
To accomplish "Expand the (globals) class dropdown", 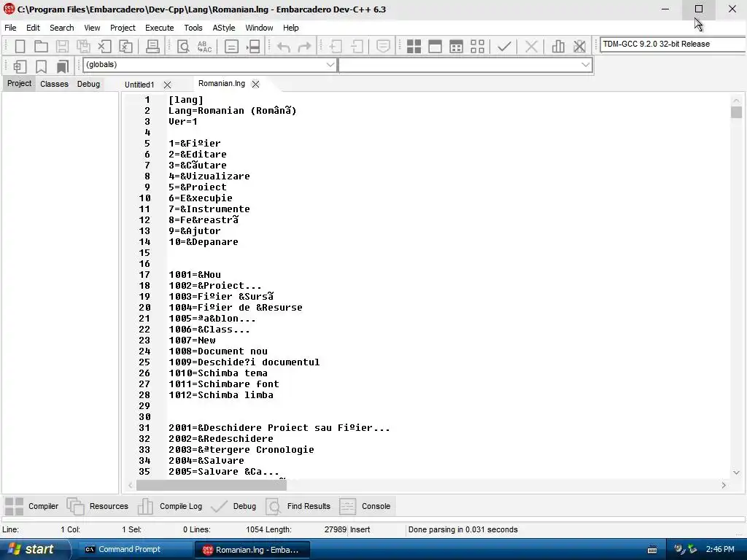I will [330, 65].
